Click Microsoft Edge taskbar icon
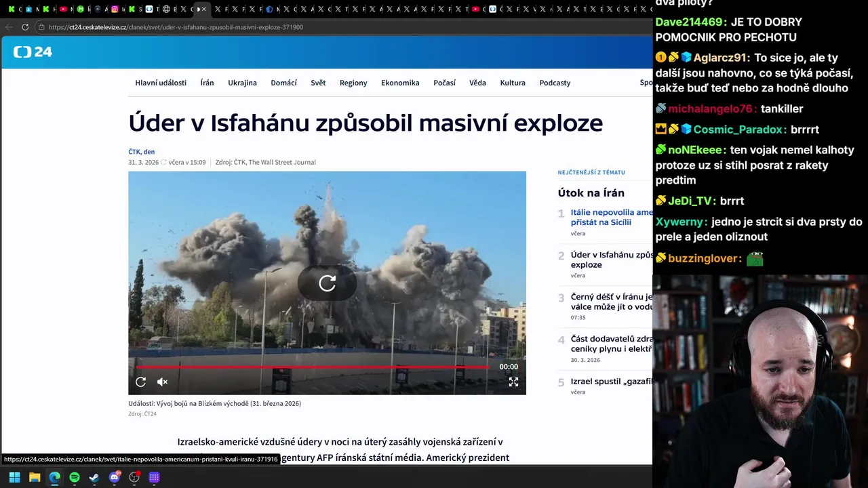 pos(54,477)
